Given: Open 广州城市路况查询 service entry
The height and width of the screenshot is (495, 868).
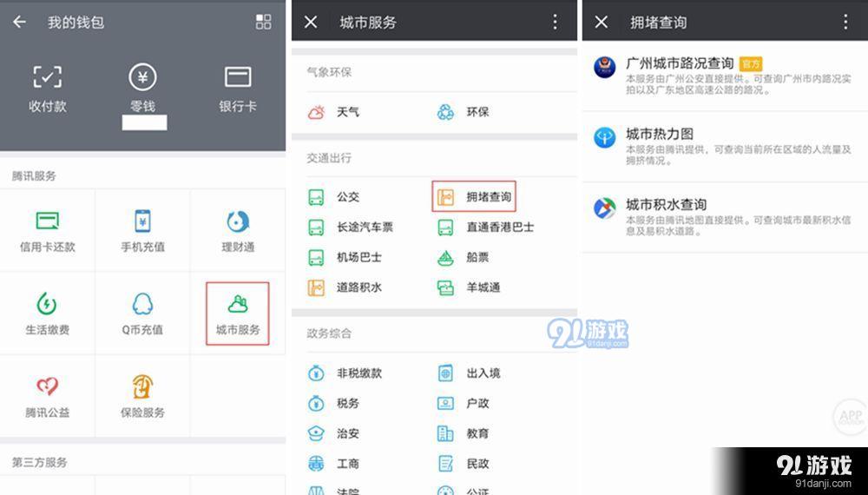Looking at the screenshot, I should click(x=725, y=76).
